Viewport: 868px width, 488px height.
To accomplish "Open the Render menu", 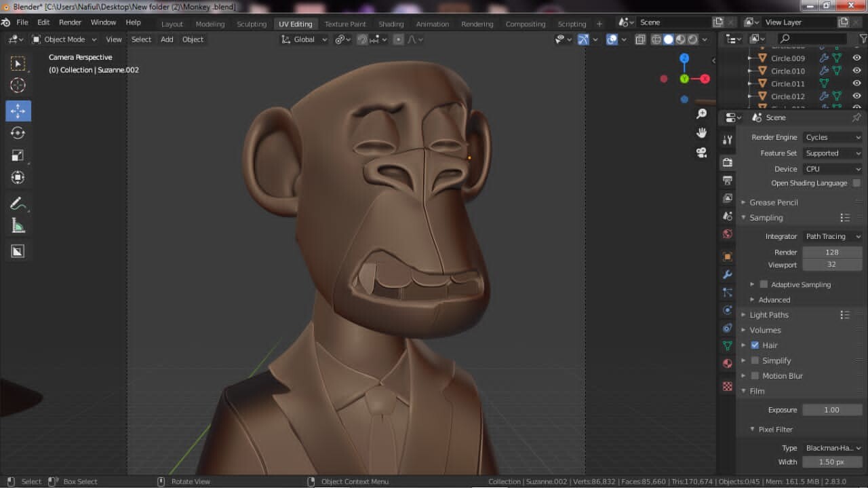I will click(70, 22).
